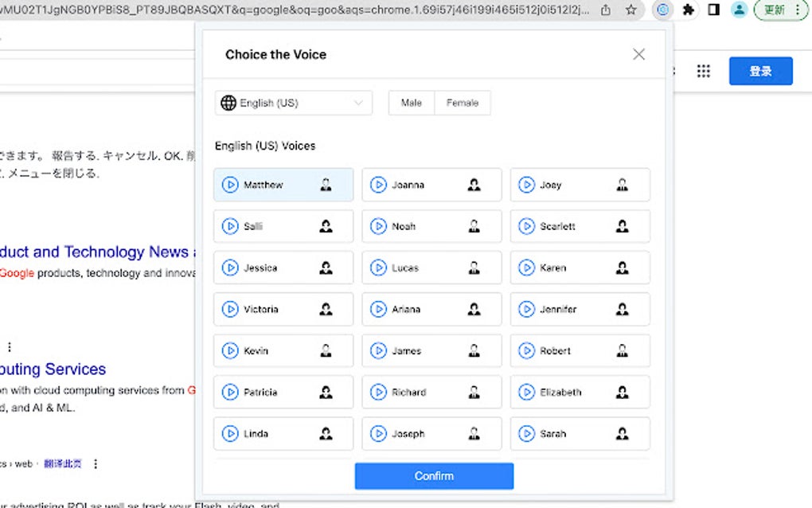This screenshot has width=812, height=508.
Task: Play Scarlett's voice sample
Action: (x=527, y=226)
